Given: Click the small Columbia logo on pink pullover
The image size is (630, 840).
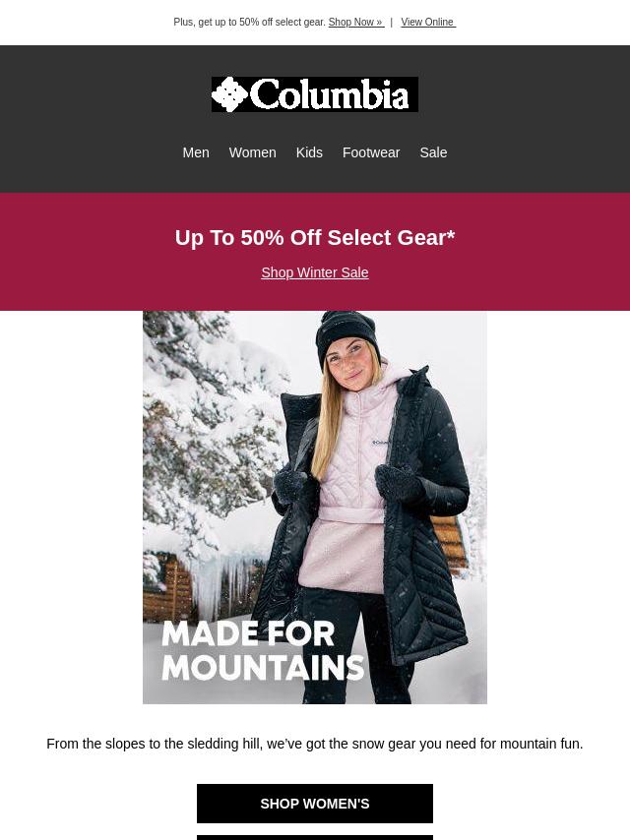Looking at the screenshot, I should tap(380, 443).
